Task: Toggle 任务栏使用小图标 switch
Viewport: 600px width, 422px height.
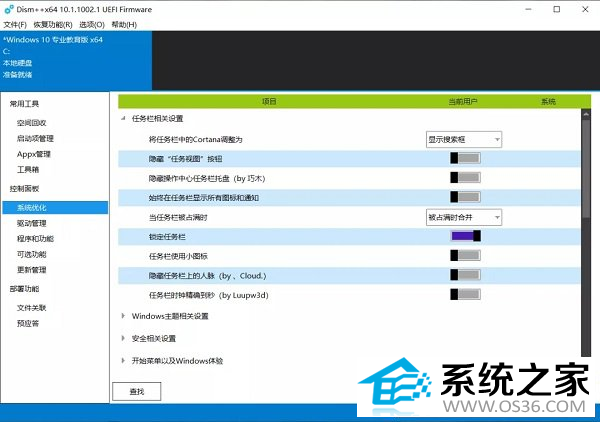Action: click(x=465, y=256)
